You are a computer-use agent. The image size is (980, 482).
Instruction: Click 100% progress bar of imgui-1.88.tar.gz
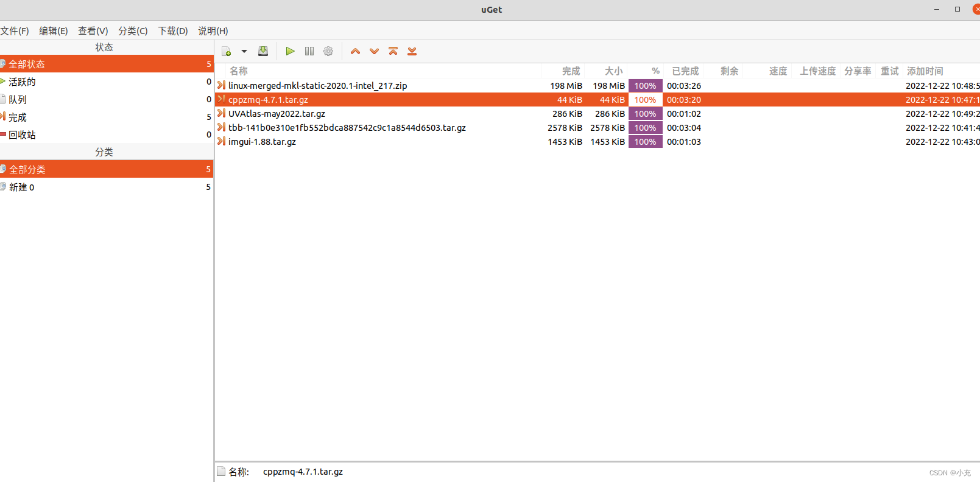click(646, 142)
